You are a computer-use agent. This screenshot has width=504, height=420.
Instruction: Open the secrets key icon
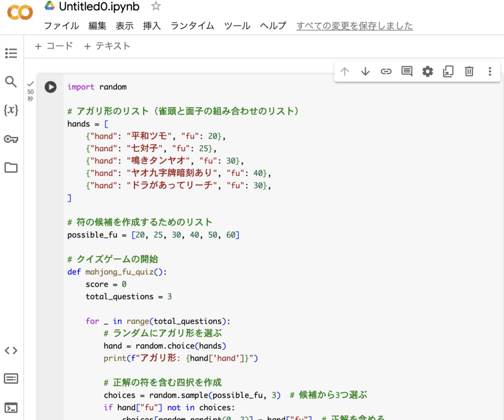click(11, 139)
